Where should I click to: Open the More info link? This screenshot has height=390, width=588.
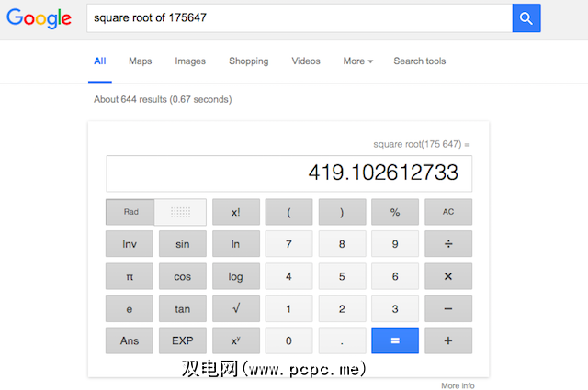(x=458, y=385)
